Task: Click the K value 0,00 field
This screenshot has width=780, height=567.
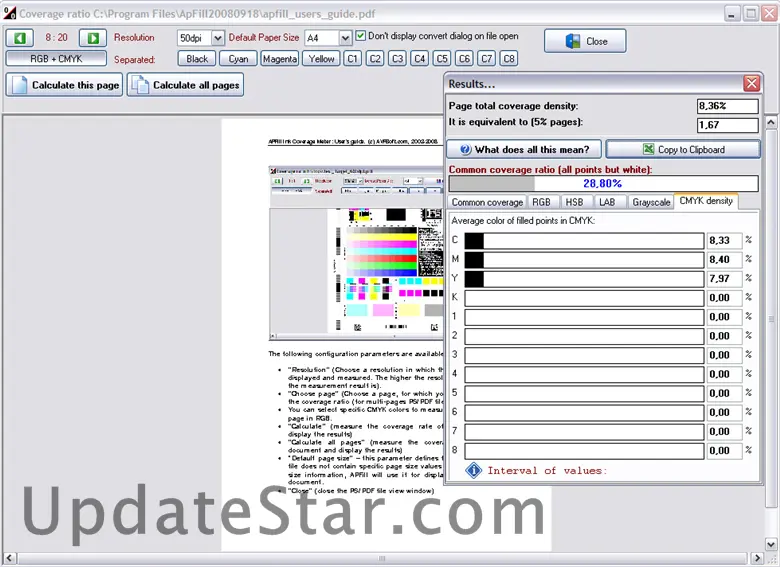Action: tap(724, 298)
